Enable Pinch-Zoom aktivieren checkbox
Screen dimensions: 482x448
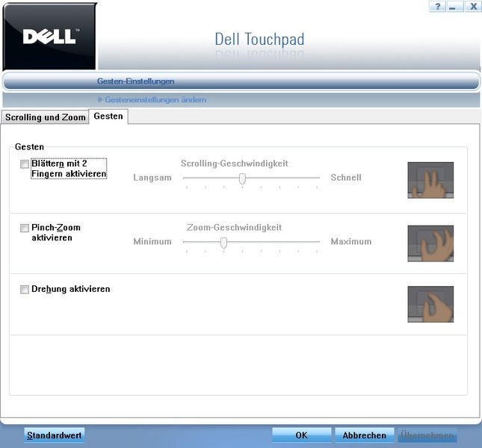[25, 228]
